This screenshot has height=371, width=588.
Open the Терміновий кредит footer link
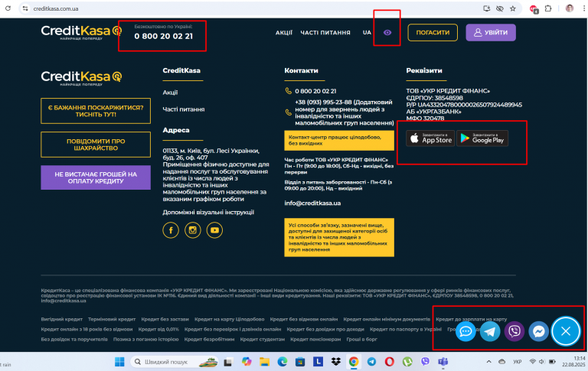(112, 319)
